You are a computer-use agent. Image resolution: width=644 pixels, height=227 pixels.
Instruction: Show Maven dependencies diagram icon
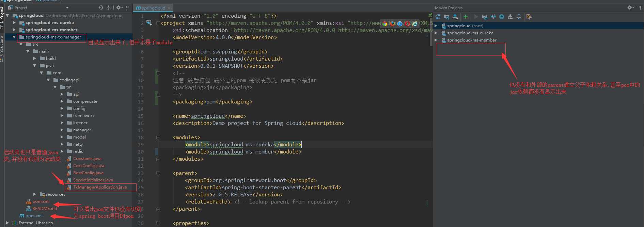510,17
